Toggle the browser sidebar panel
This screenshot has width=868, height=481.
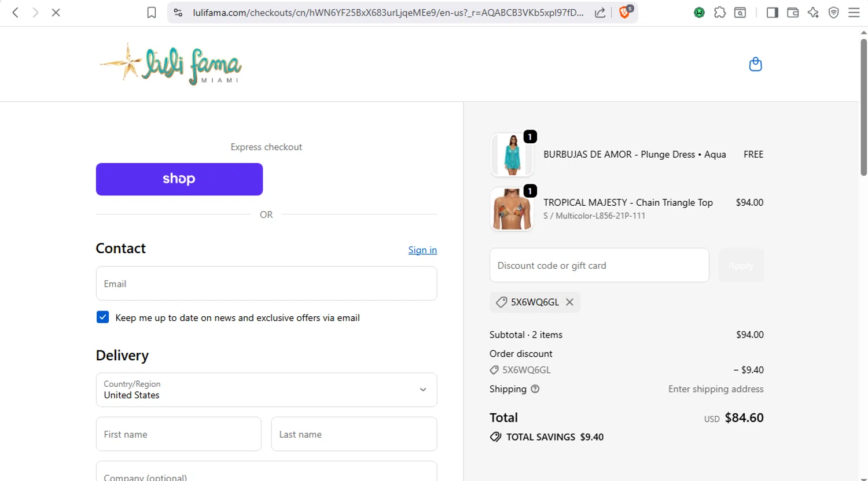(772, 13)
